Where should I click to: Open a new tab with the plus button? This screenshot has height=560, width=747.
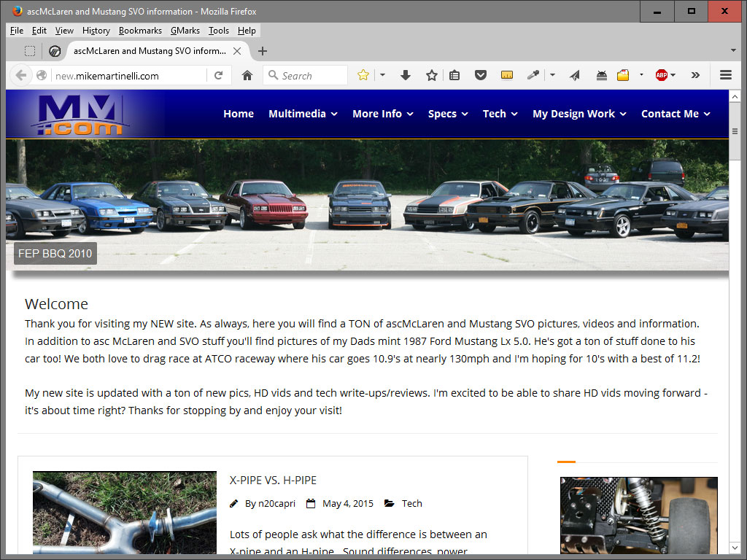click(x=263, y=51)
